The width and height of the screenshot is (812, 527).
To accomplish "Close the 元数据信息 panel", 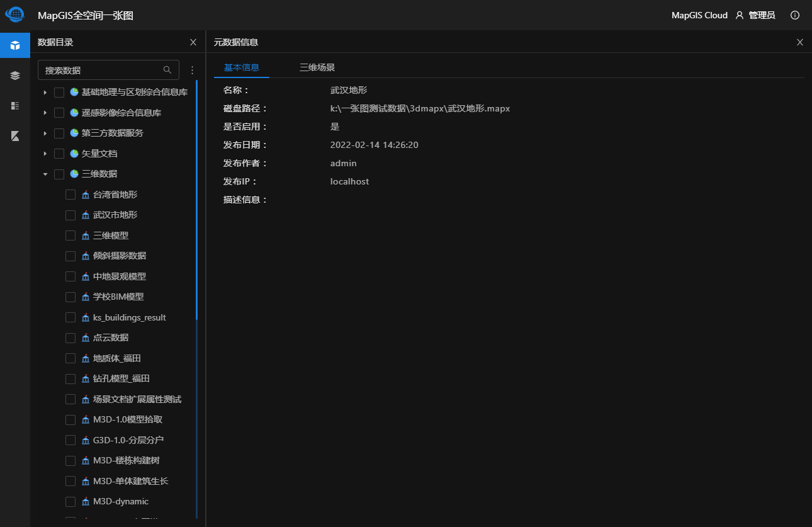I will tap(800, 42).
